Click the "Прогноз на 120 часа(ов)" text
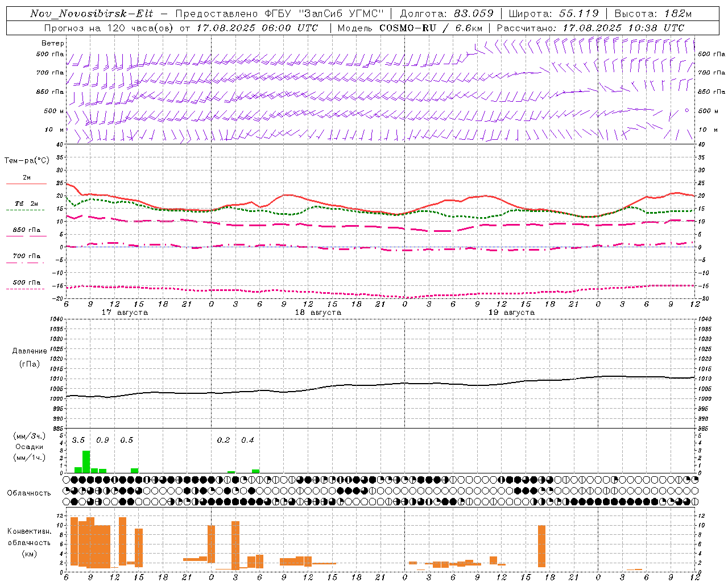Image resolution: width=728 pixels, height=582 pixels. point(109,28)
